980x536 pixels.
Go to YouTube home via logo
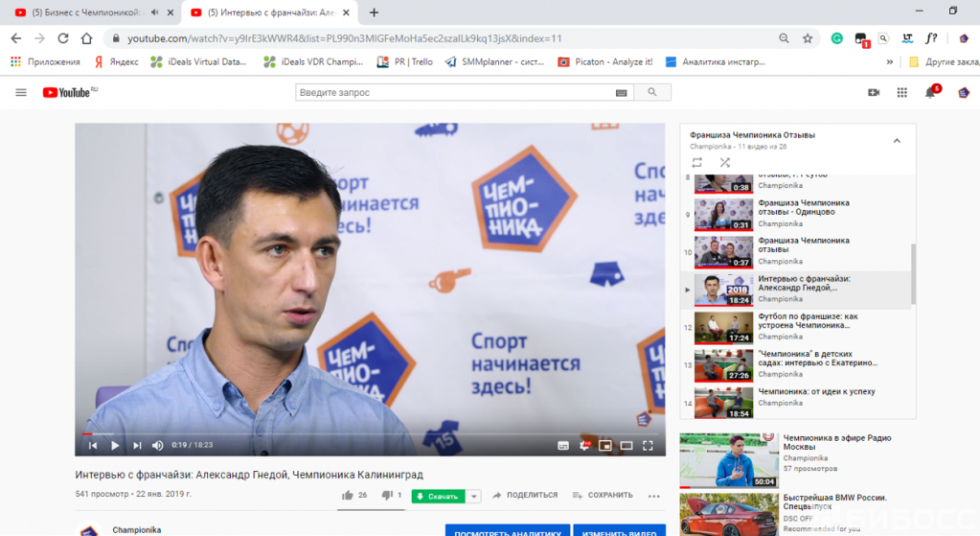69,93
